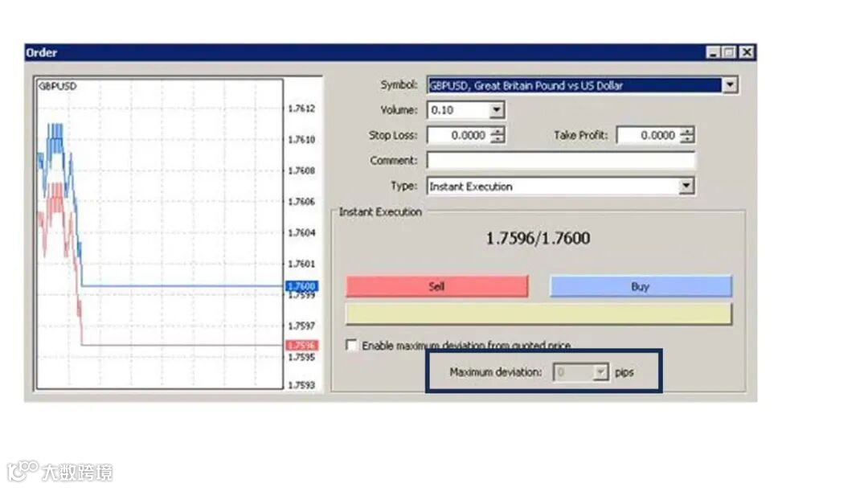Enable maximum deviation from quoted price checkbox

pyautogui.click(x=351, y=345)
